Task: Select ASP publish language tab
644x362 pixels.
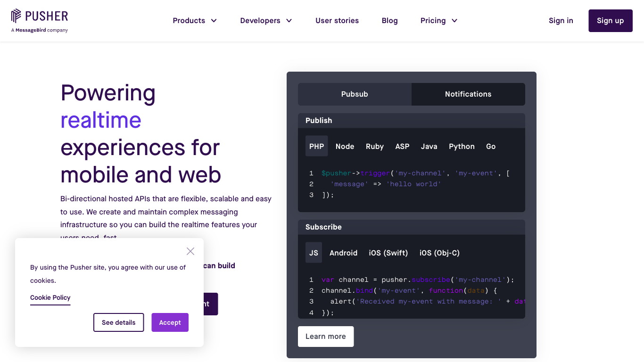Action: point(402,146)
